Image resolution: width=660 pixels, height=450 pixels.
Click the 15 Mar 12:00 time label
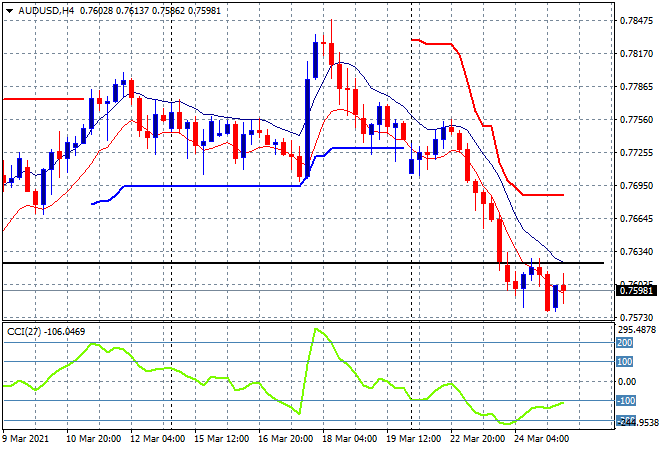pyautogui.click(x=221, y=439)
